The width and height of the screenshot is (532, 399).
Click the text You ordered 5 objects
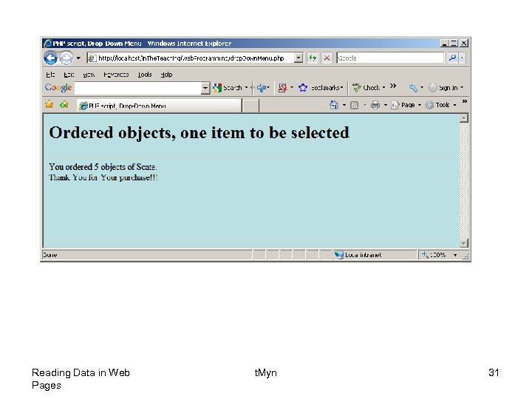point(103,167)
